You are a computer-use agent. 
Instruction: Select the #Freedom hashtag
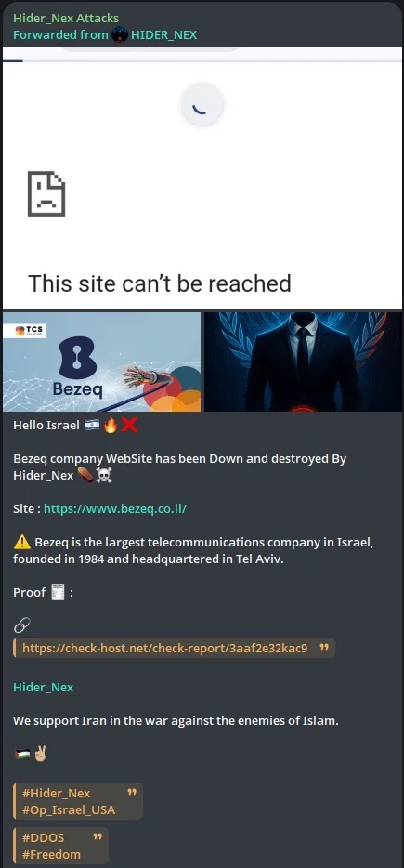tap(51, 854)
